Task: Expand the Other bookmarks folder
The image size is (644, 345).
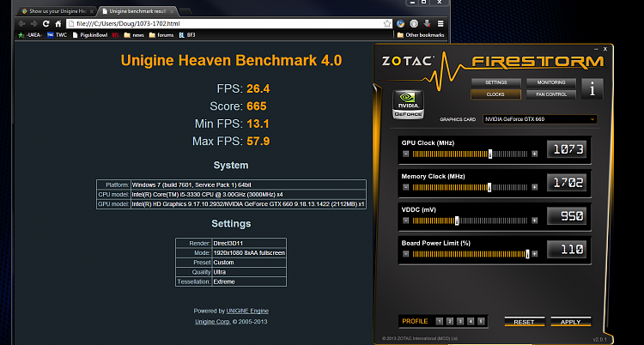Action: pos(421,35)
